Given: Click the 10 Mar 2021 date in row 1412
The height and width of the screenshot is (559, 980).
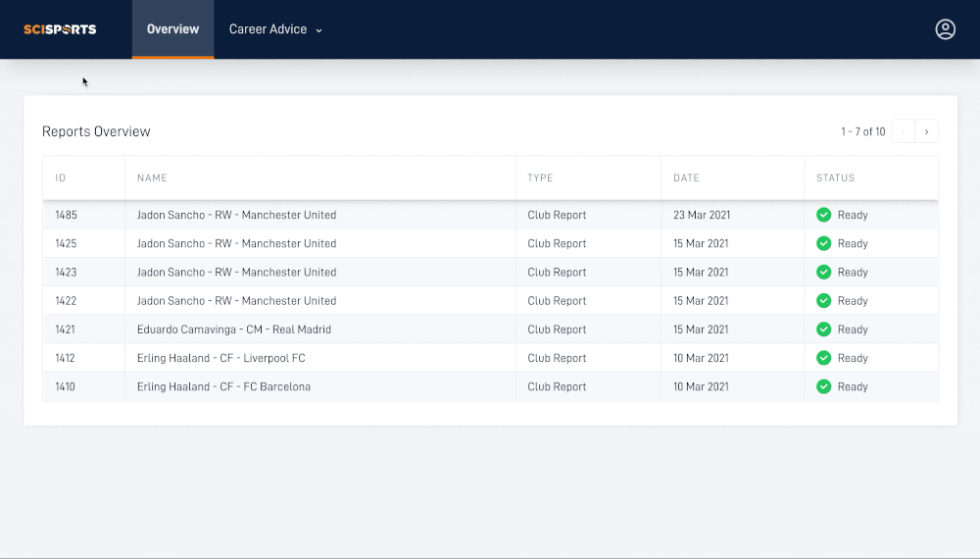Looking at the screenshot, I should (702, 358).
